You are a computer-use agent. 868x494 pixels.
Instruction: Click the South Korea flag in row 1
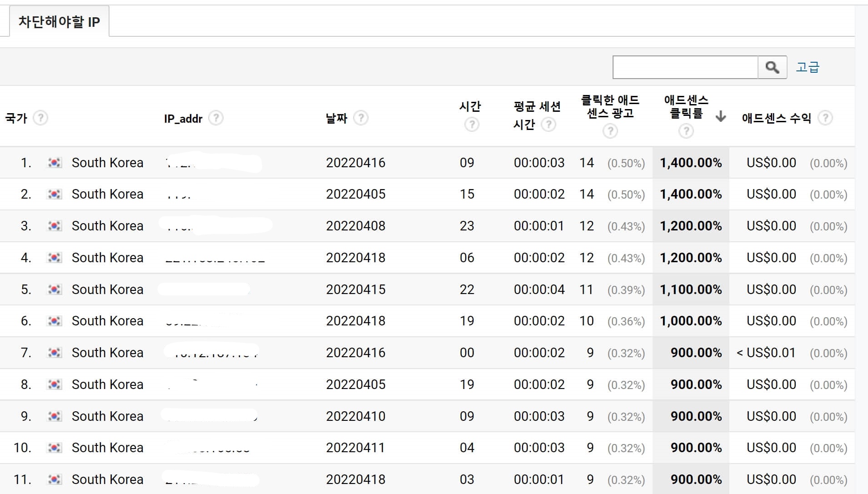click(x=55, y=163)
